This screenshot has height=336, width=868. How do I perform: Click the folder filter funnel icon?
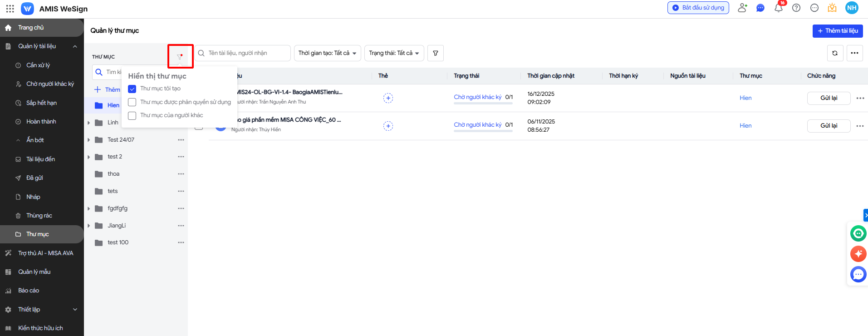point(180,57)
